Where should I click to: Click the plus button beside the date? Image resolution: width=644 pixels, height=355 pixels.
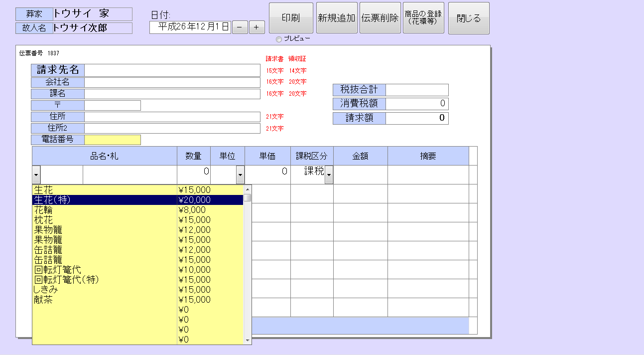coord(257,27)
